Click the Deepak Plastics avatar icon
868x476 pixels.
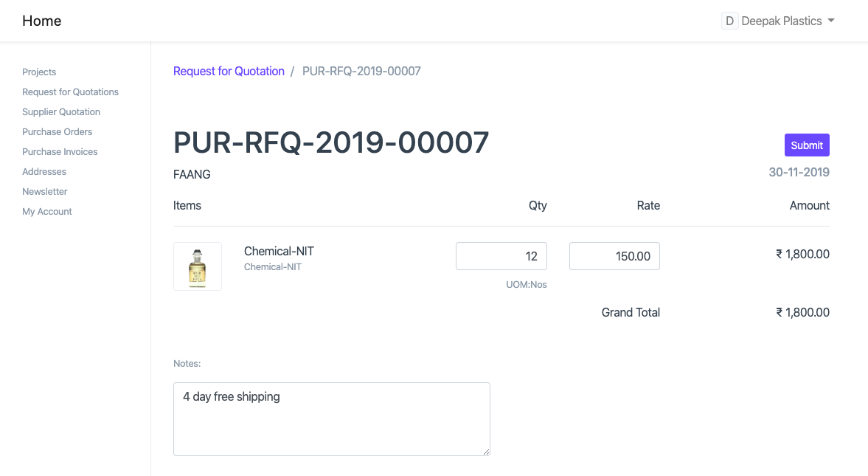click(729, 21)
